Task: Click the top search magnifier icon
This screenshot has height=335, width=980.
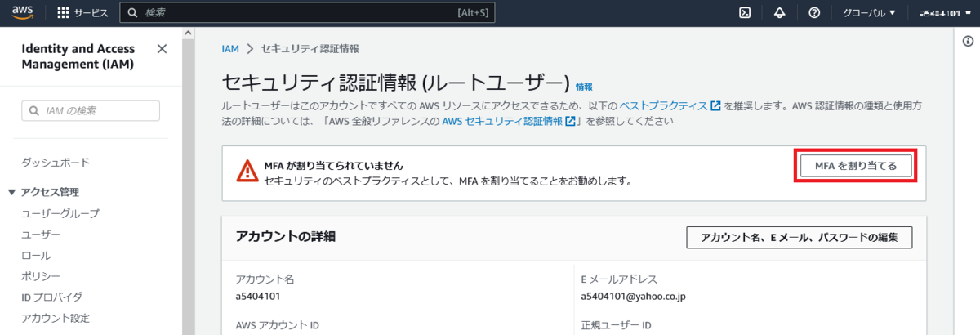Action: tap(134, 13)
